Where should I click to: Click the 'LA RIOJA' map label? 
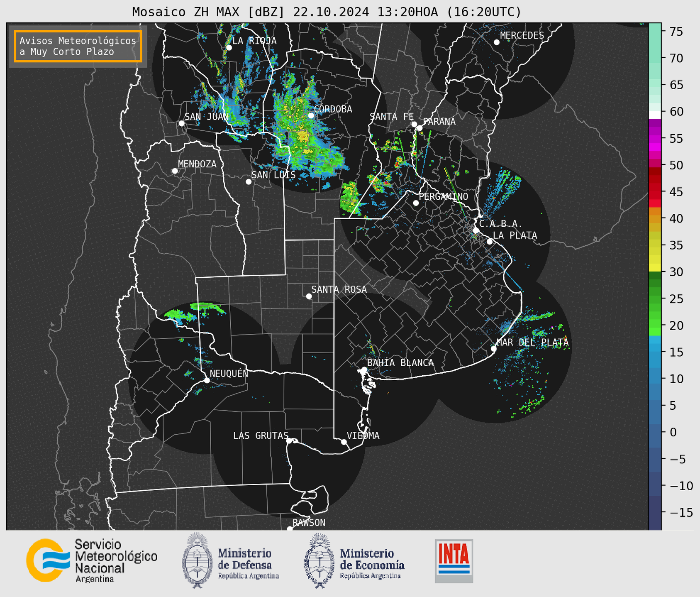254,41
